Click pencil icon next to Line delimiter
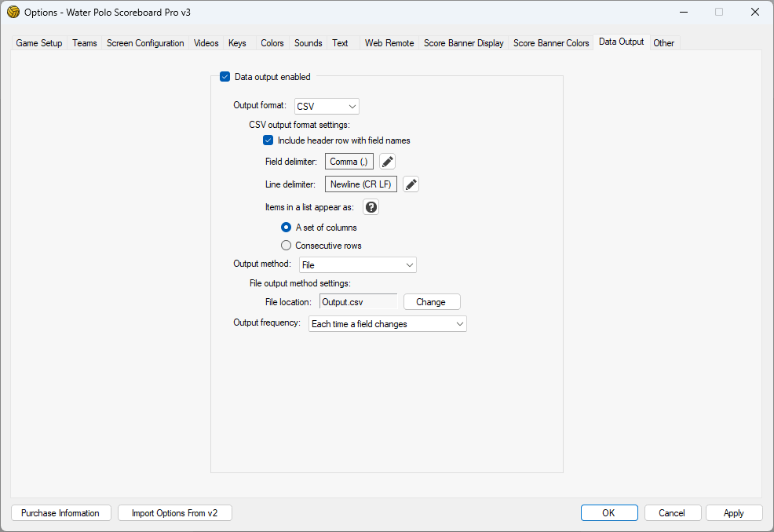 pyautogui.click(x=411, y=184)
